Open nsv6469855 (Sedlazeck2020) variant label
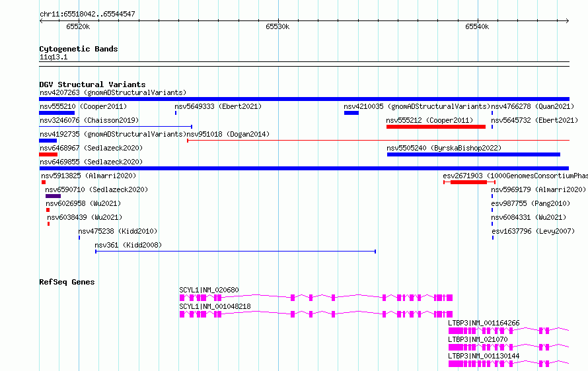The width and height of the screenshot is (588, 371). click(91, 162)
